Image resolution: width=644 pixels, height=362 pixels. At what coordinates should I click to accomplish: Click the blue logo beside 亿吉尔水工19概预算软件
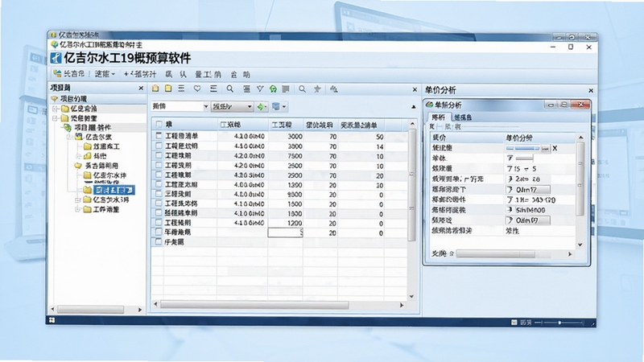(56, 58)
